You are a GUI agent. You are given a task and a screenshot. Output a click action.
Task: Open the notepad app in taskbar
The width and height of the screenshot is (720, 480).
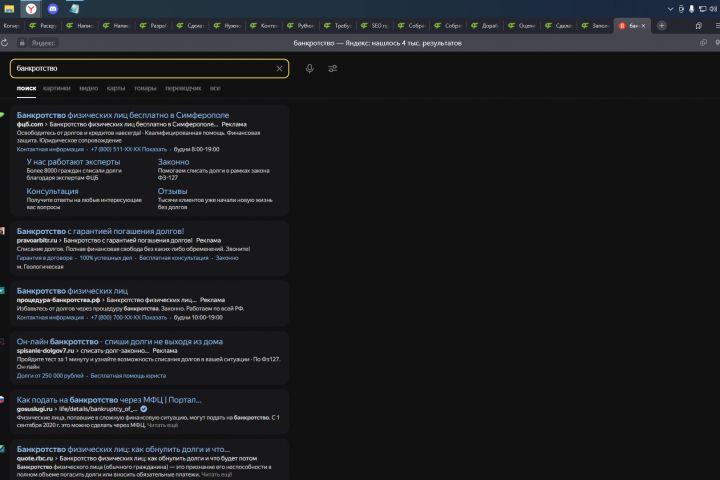[74, 8]
